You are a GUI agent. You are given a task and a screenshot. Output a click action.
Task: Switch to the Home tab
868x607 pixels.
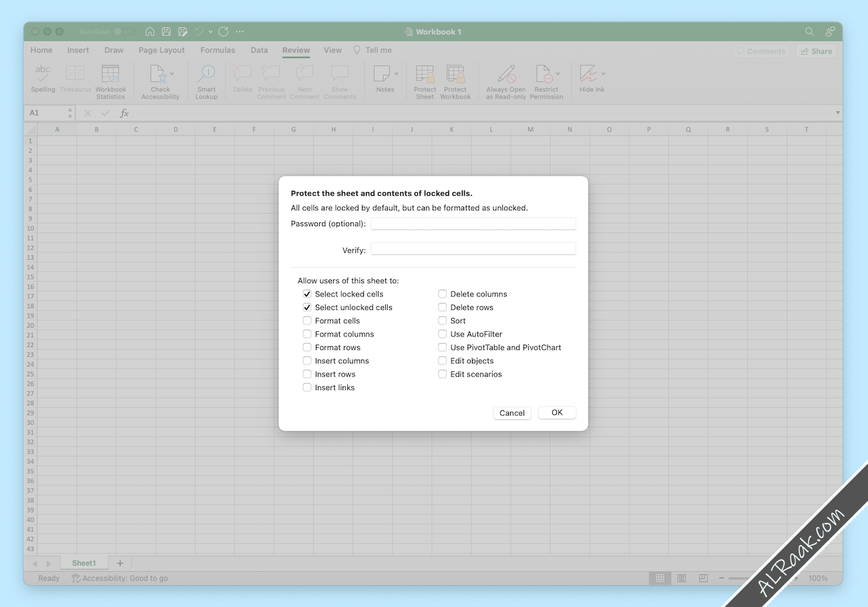(41, 50)
